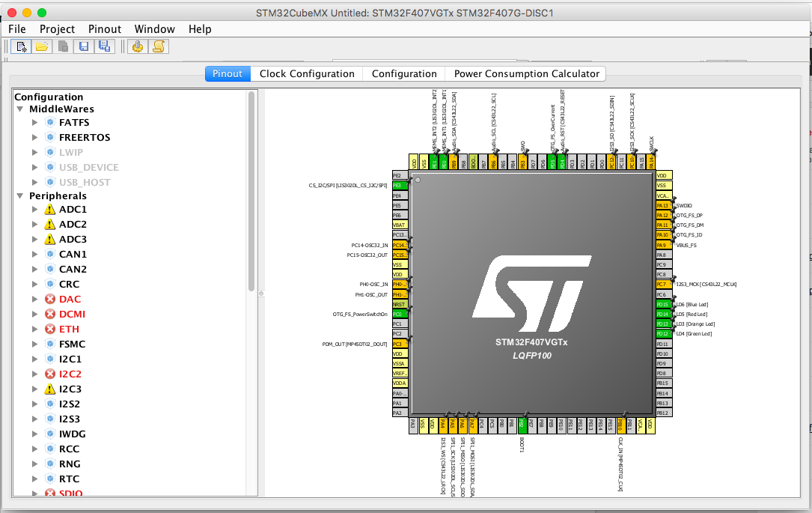Image resolution: width=812 pixels, height=513 pixels.
Task: Click the Generate Code gear icon
Action: [x=137, y=46]
